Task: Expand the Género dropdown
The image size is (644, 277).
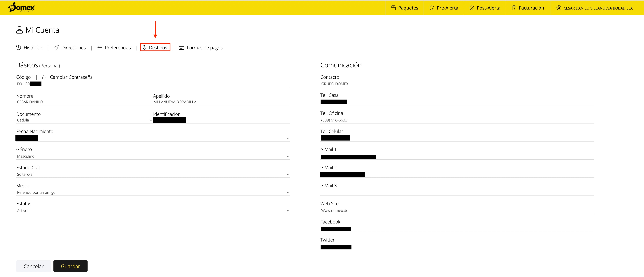Action: coord(153,156)
